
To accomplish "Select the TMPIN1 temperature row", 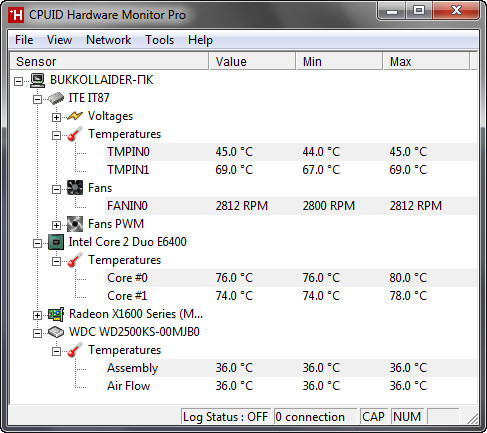I will (291, 170).
